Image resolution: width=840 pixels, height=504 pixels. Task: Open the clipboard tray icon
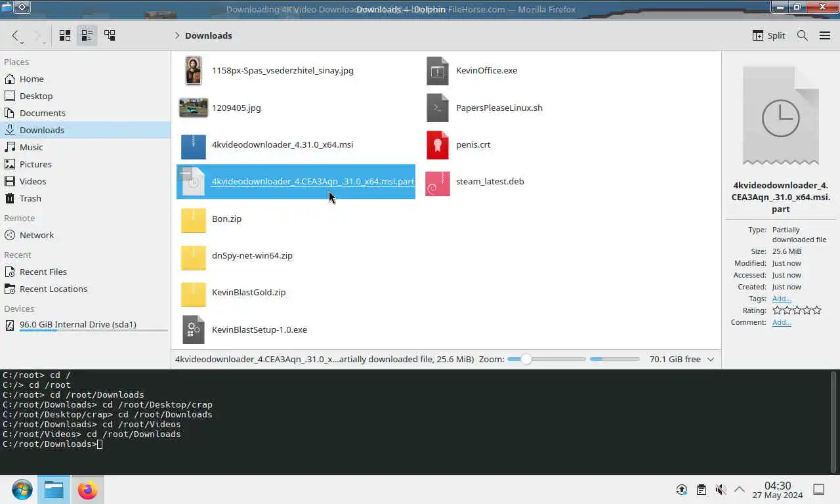(x=701, y=490)
